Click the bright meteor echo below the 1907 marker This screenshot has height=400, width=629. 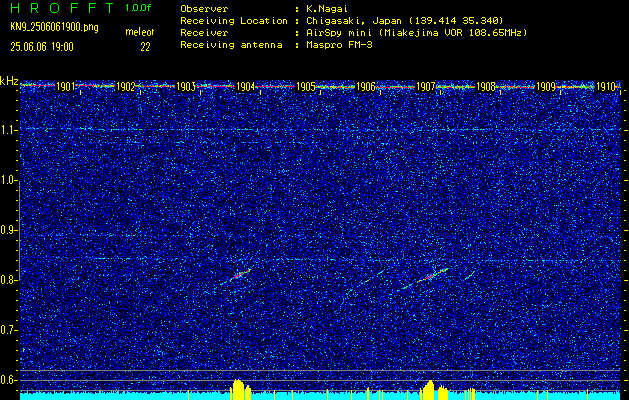pos(432,275)
